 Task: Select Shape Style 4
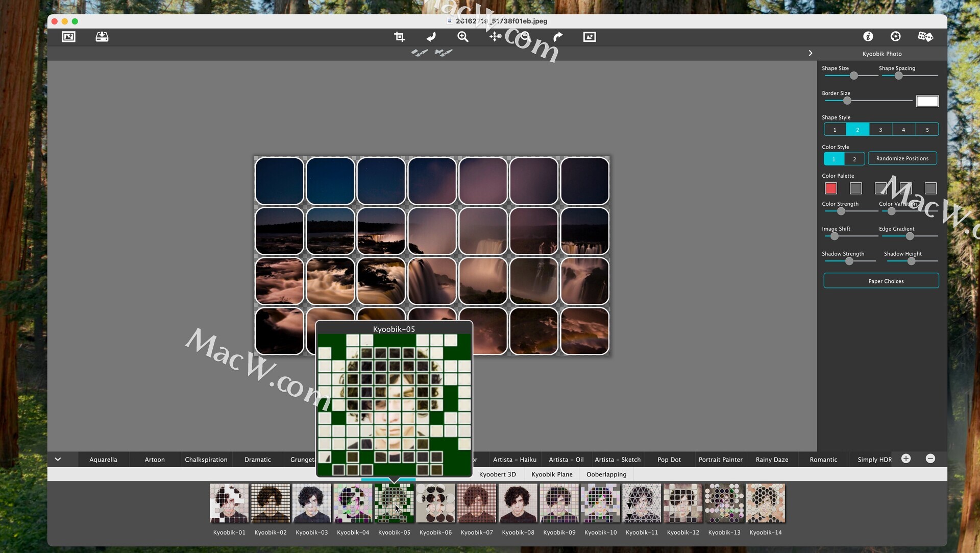pos(903,130)
